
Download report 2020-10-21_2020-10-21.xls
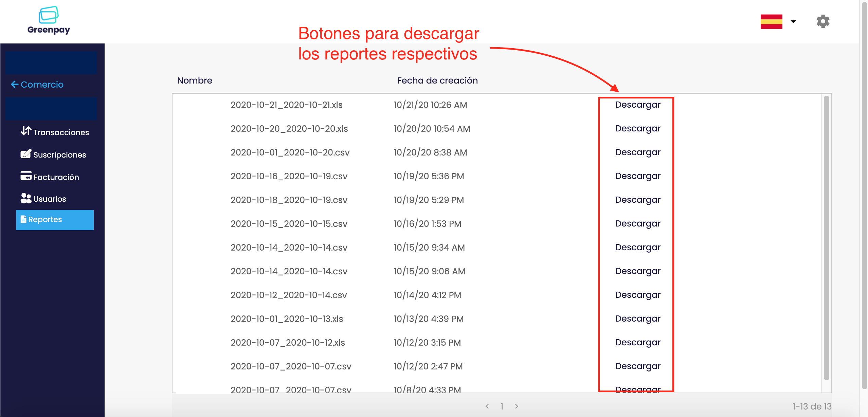pyautogui.click(x=637, y=105)
